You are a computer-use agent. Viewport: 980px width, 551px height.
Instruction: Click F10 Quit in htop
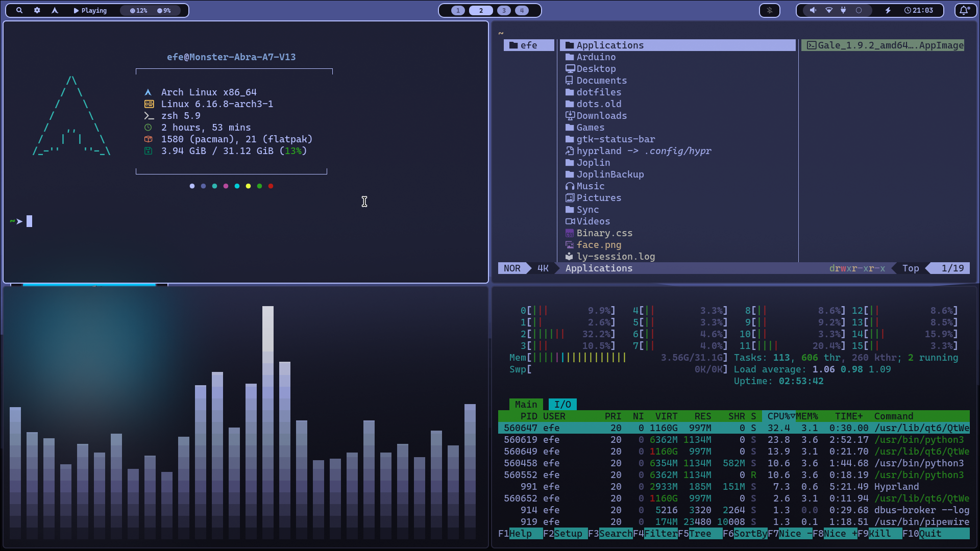coord(930,534)
